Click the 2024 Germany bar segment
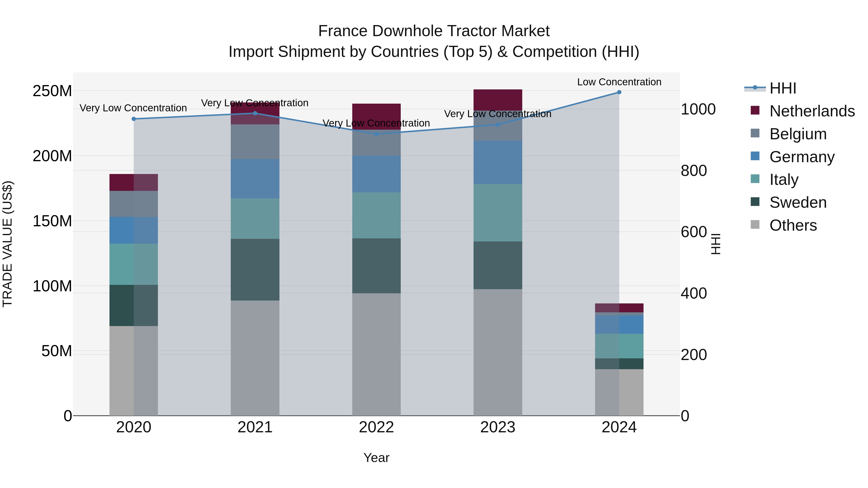Image resolution: width=868 pixels, height=488 pixels. (619, 325)
